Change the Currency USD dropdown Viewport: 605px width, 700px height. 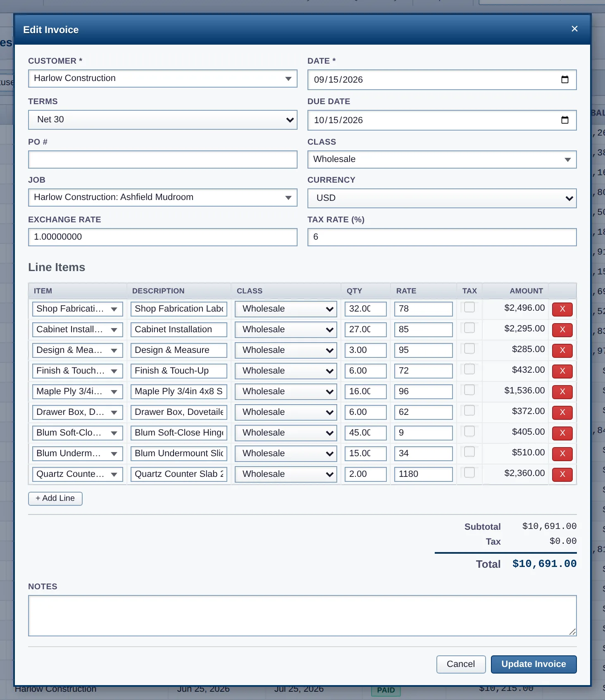[442, 198]
